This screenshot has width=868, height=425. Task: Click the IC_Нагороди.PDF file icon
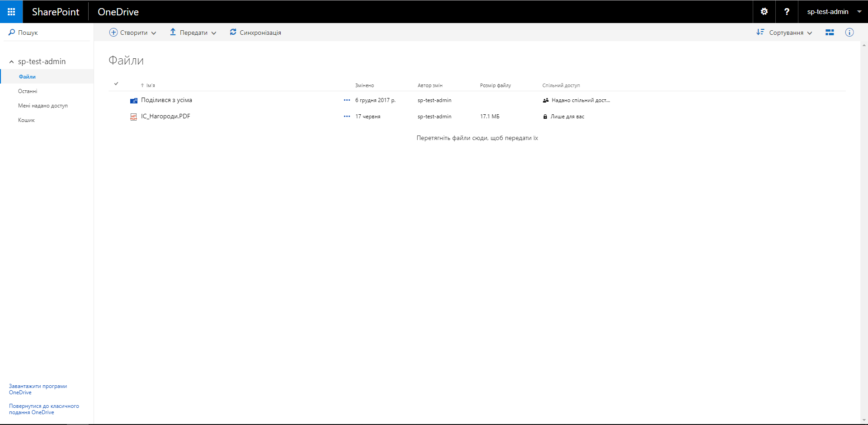133,117
